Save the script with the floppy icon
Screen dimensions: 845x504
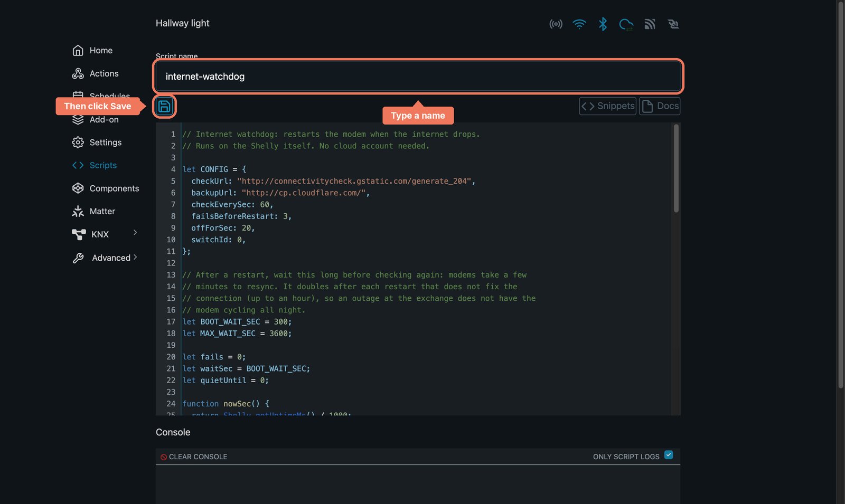pyautogui.click(x=164, y=106)
